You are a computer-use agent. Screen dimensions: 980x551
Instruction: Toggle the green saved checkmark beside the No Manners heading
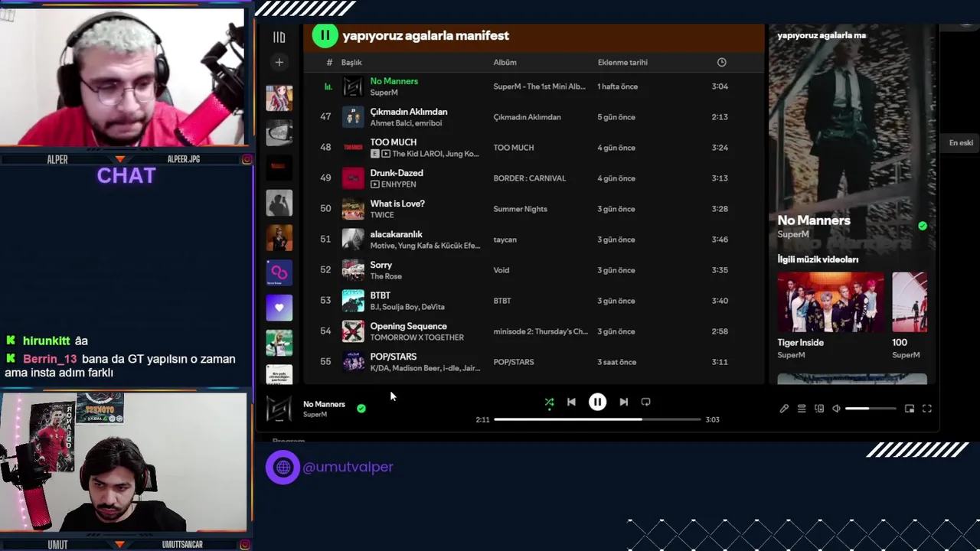tap(923, 226)
